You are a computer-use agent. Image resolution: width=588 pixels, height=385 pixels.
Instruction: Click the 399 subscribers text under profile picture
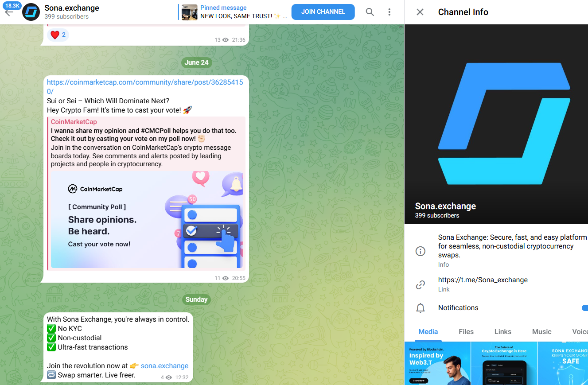pyautogui.click(x=437, y=216)
